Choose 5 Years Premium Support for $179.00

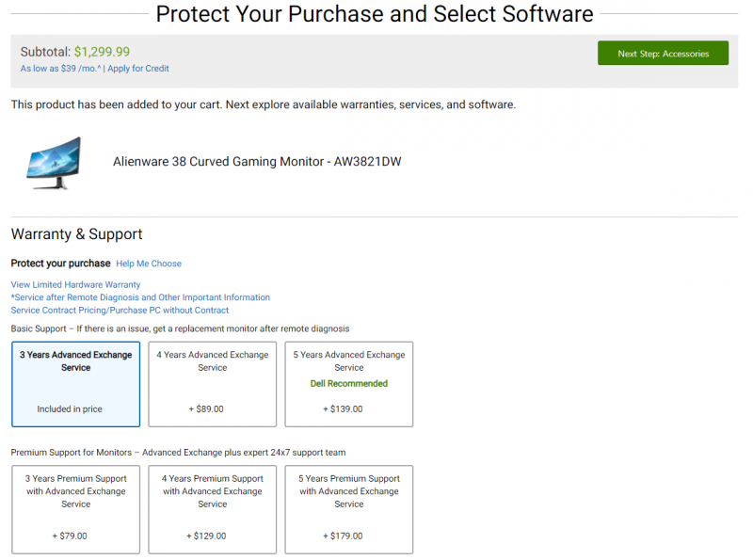pyautogui.click(x=349, y=509)
